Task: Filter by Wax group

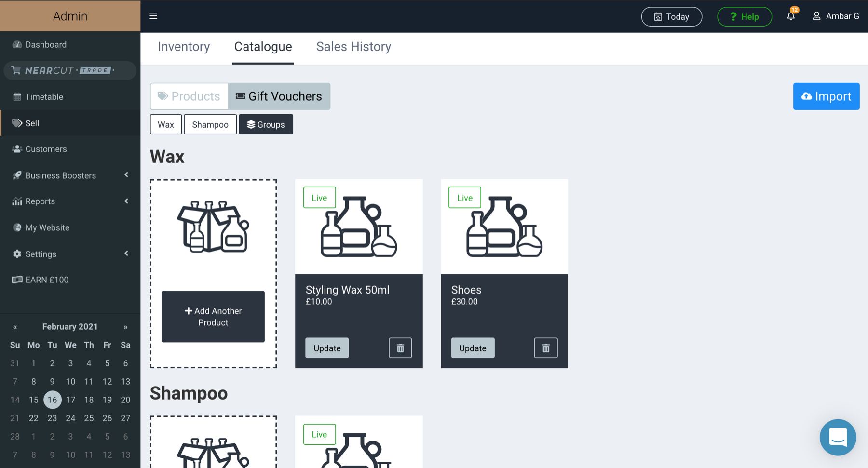Action: (x=166, y=124)
